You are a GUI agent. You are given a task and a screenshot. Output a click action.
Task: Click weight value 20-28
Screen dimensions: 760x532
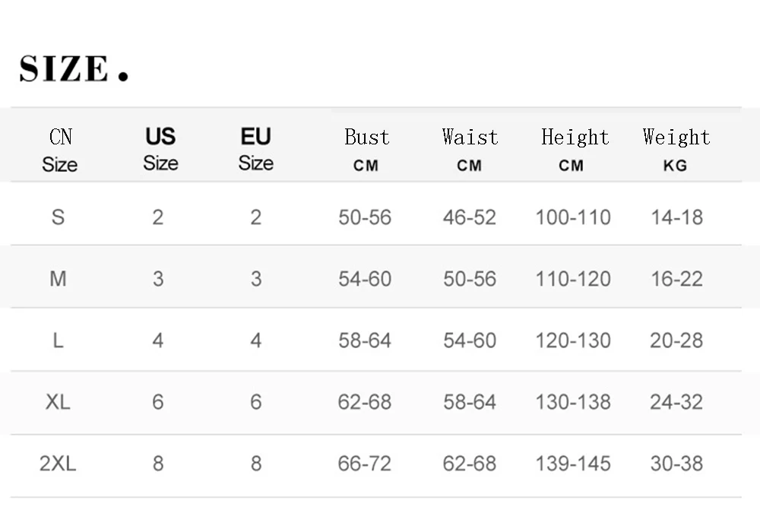click(676, 340)
